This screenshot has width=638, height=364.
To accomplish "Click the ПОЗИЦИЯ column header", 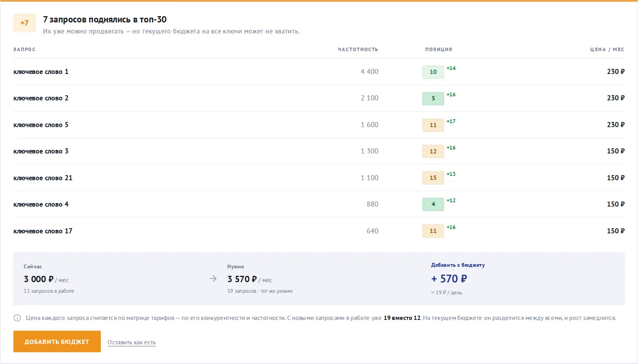I will 439,50.
